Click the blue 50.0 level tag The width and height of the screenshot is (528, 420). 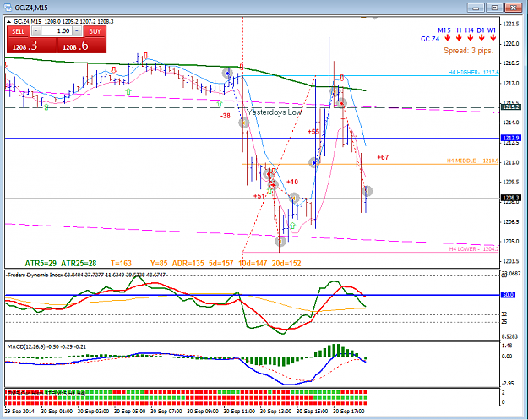pos(508,295)
